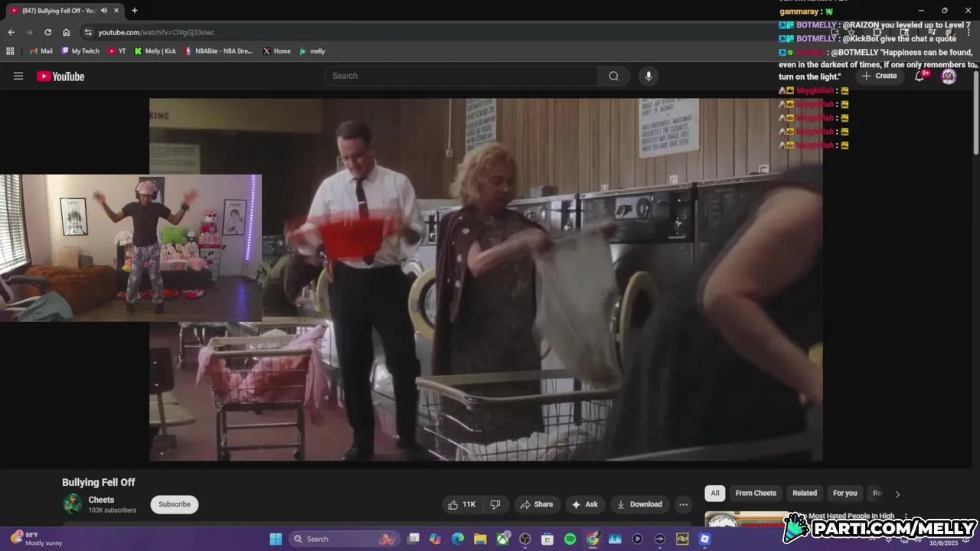Viewport: 980px width, 551px height.
Task: Open the browser home page button
Action: tap(66, 32)
